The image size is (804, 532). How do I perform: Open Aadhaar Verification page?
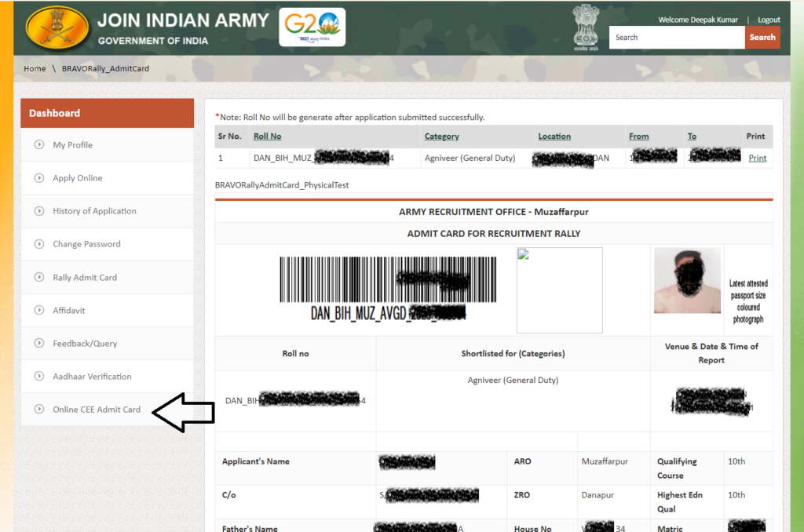click(x=92, y=376)
